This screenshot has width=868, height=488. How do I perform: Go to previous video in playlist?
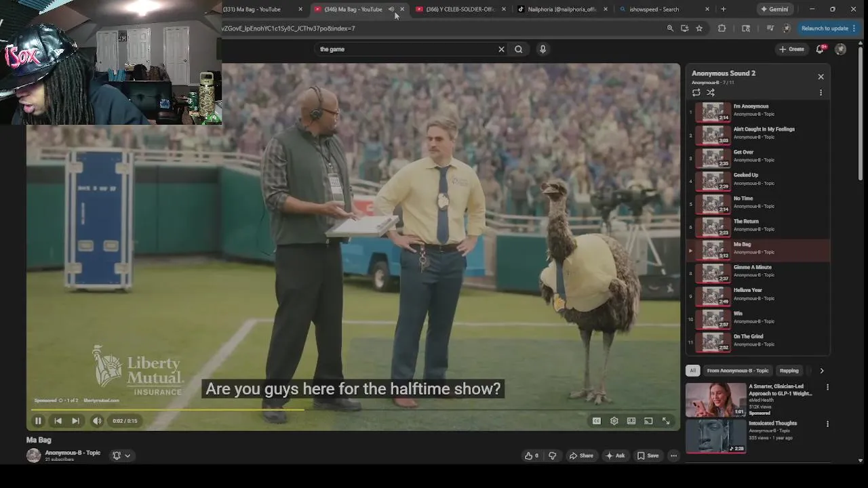pos(58,421)
